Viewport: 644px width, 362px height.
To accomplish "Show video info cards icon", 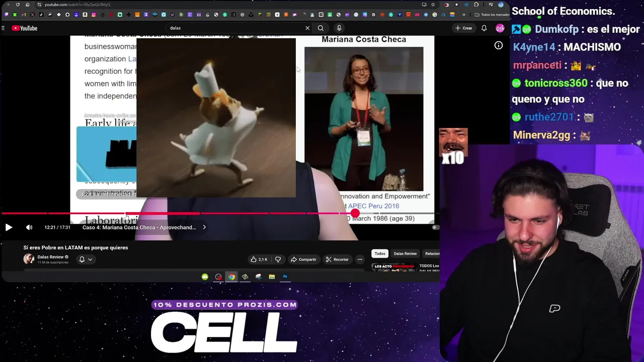I will pyautogui.click(x=499, y=46).
